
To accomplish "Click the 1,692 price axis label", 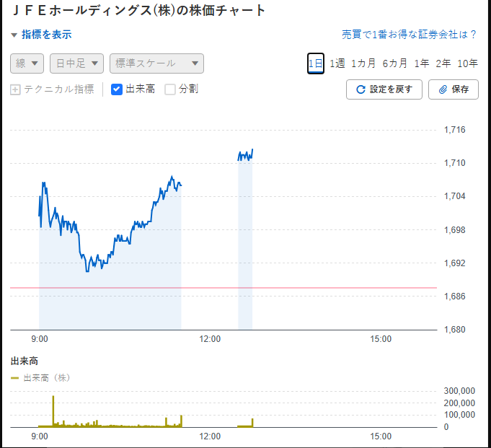I will click(455, 263).
